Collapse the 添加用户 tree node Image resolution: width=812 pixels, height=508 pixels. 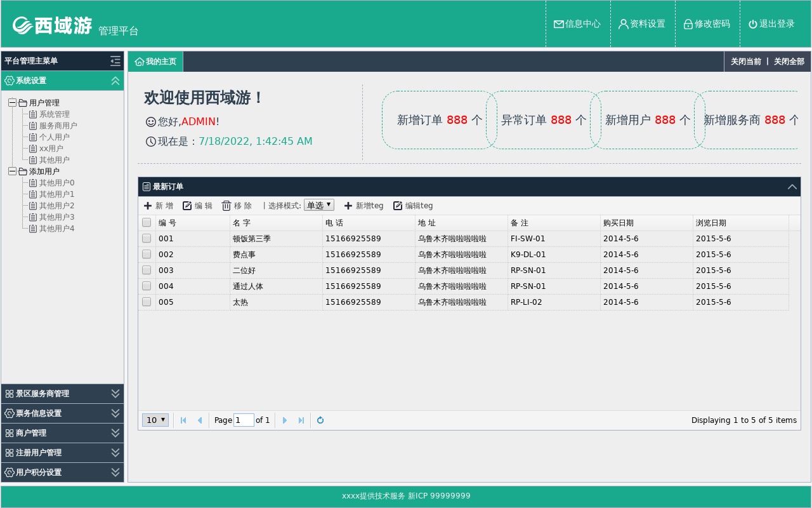(x=12, y=171)
